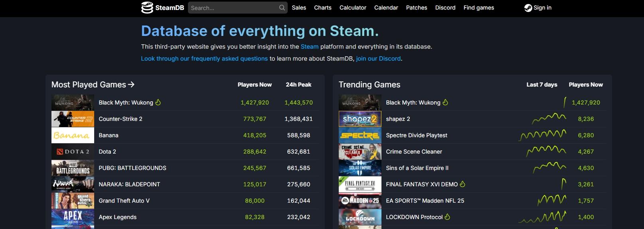Open the Spectre Divide Playtest thumbnail
This screenshot has height=229, width=644.
click(360, 135)
